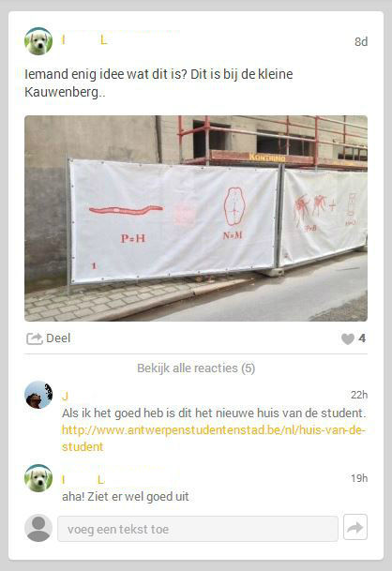
Task: Click the '8d' post timestamp
Action: [x=361, y=42]
